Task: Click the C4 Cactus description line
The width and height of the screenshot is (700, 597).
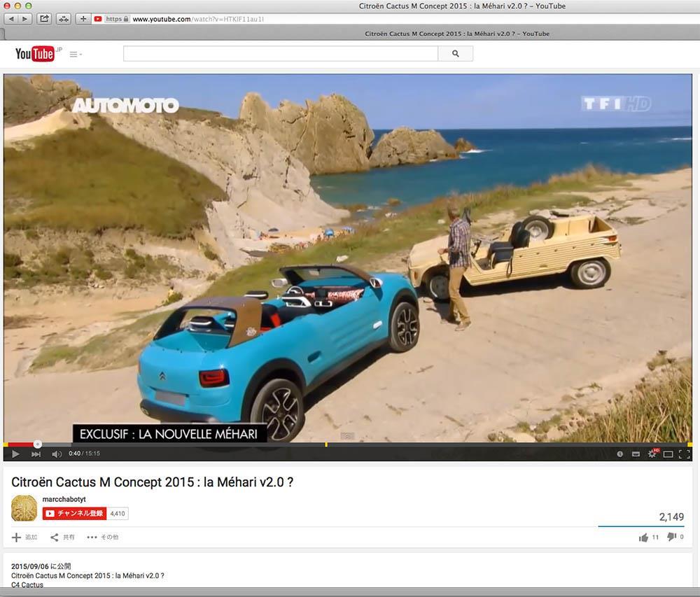Action: (x=27, y=584)
